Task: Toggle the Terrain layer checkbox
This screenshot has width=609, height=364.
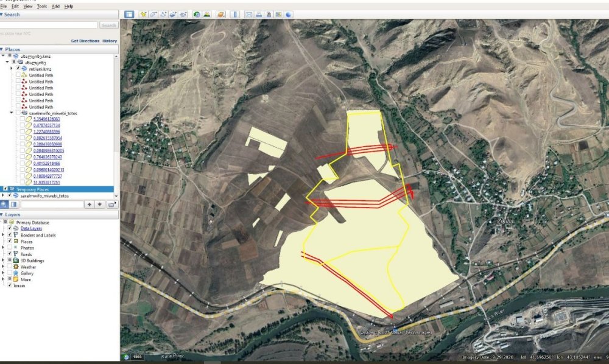Action: click(10, 285)
